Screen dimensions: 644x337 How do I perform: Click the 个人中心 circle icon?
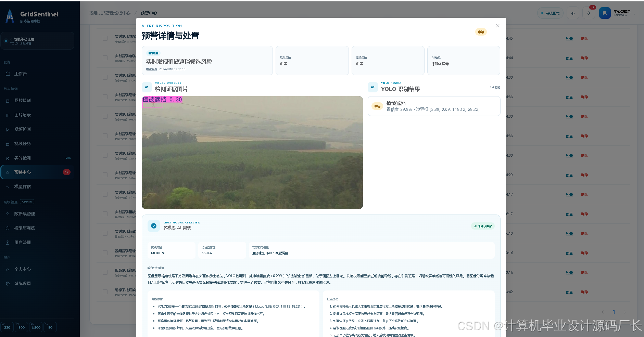click(8, 270)
